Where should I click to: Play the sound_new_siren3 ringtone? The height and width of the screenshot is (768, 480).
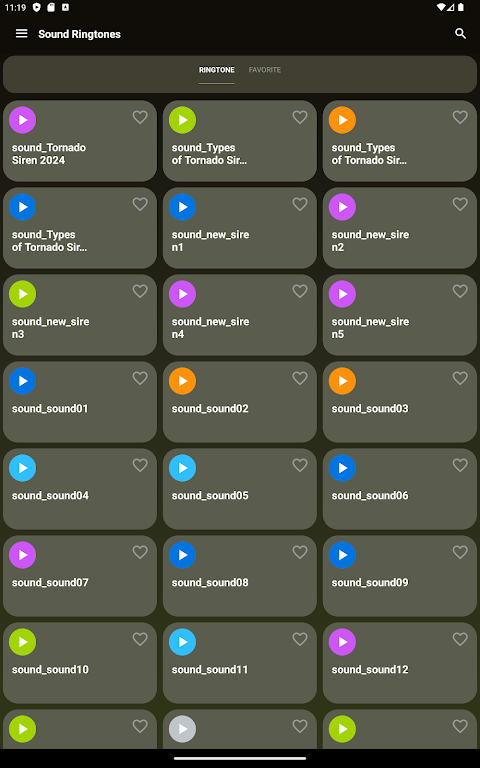(x=23, y=294)
